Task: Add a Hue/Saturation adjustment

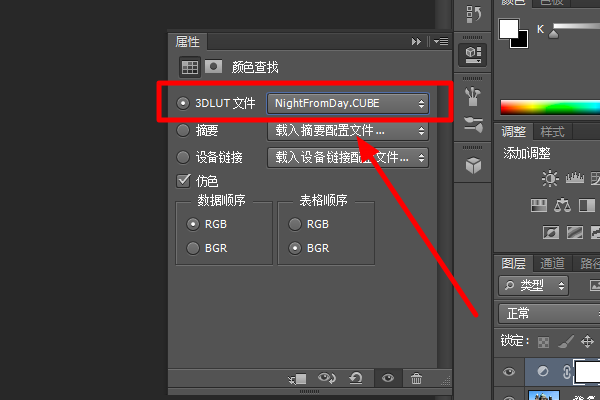Action: tap(539, 206)
